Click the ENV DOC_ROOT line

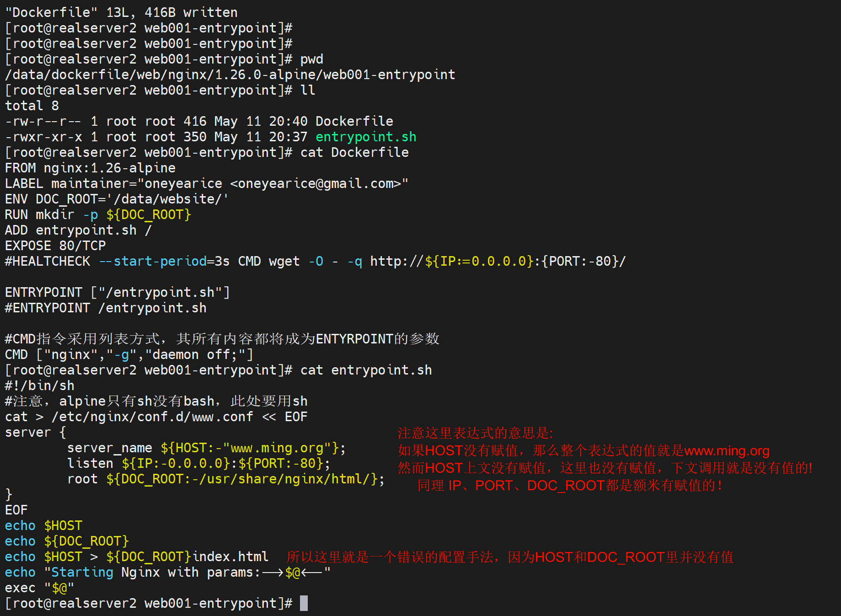click(116, 199)
